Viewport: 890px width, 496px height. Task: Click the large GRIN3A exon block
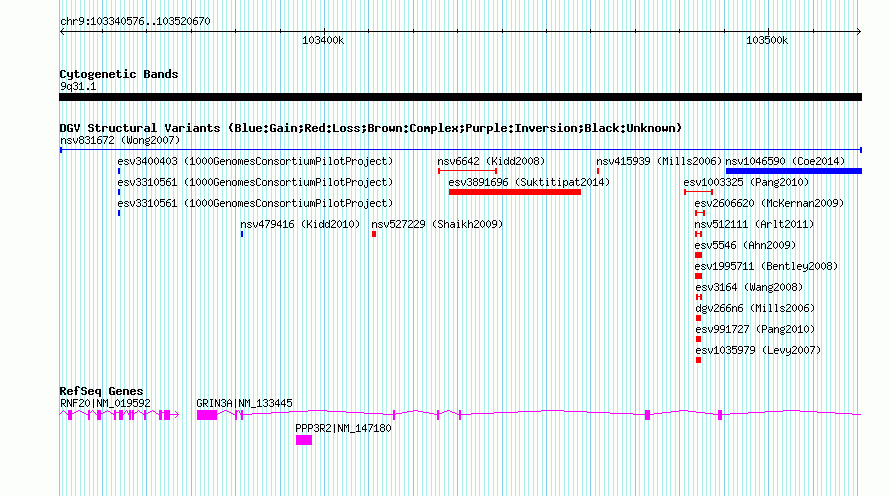(207, 415)
